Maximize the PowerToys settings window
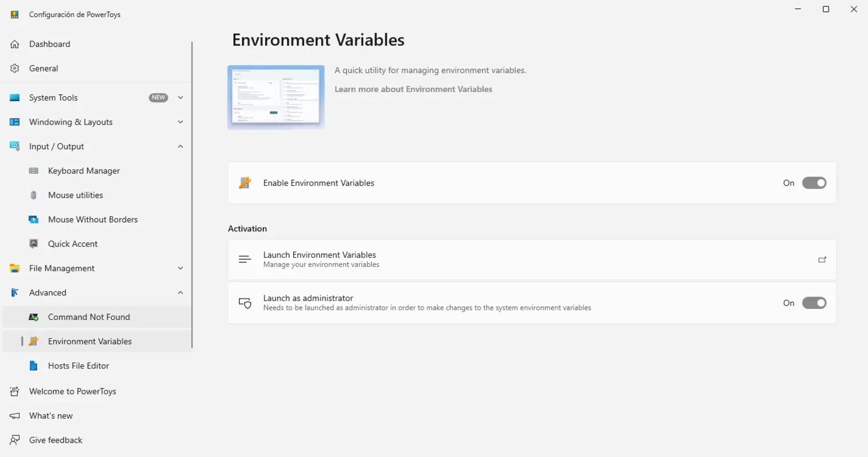This screenshot has height=457, width=868. [x=826, y=9]
